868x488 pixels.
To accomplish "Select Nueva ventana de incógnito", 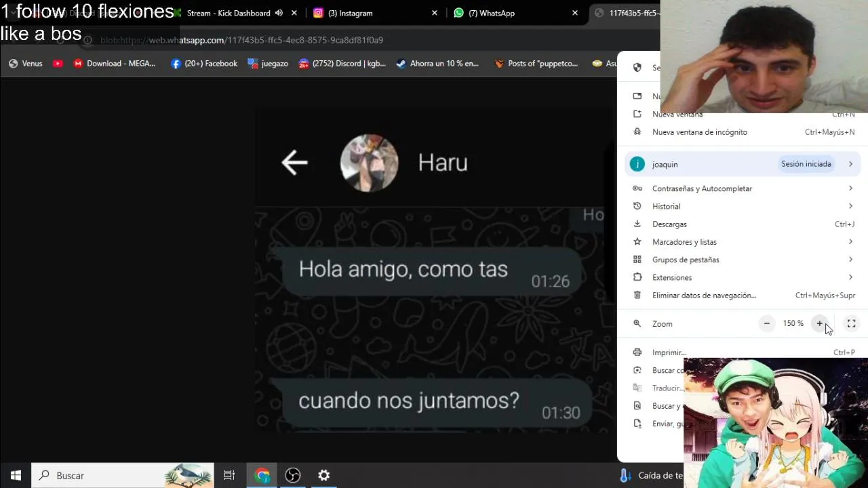I will pyautogui.click(x=743, y=132).
